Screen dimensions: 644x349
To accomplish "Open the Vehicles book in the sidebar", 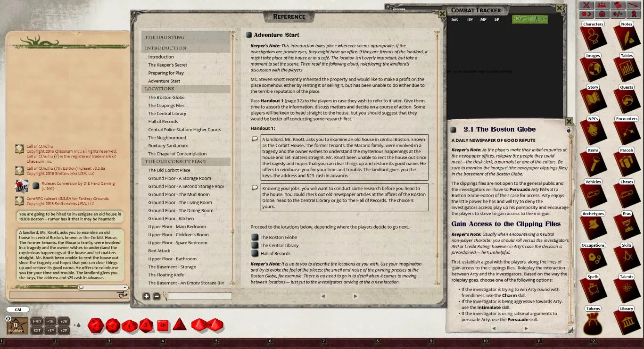I will [x=593, y=194].
